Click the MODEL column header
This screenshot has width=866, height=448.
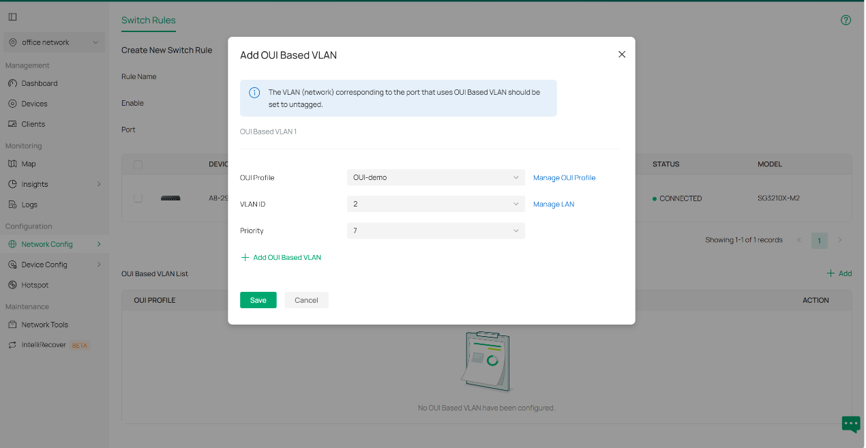[x=769, y=165]
